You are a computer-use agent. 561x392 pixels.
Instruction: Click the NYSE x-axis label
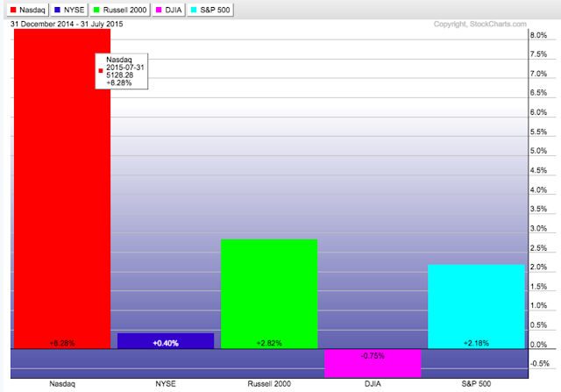(166, 384)
